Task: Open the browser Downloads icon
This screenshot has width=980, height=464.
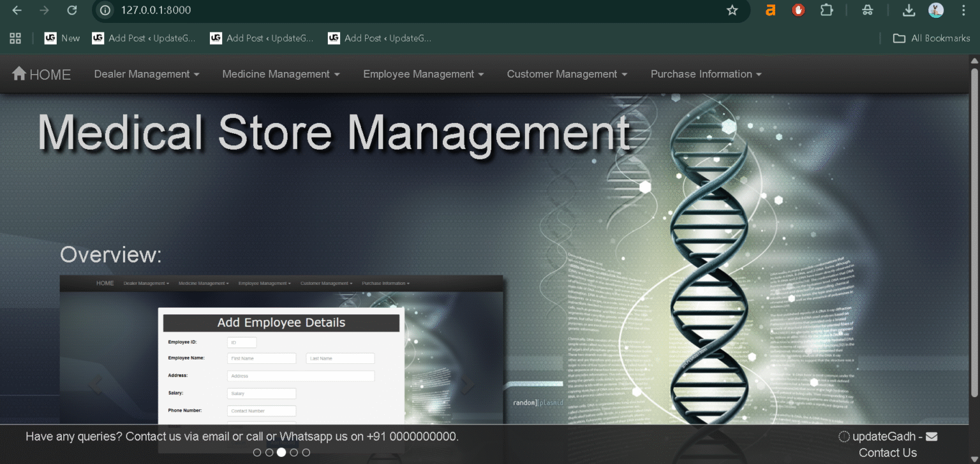Action: point(909,10)
